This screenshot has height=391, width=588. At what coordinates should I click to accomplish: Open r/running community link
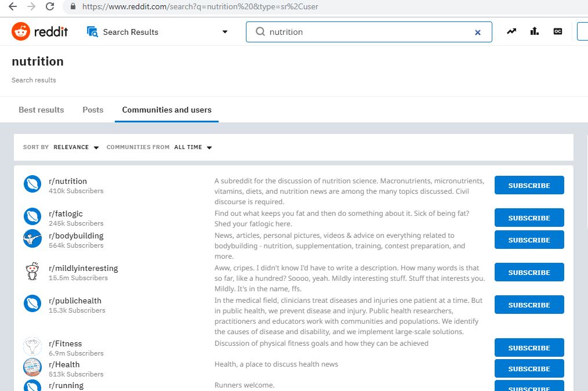point(66,386)
